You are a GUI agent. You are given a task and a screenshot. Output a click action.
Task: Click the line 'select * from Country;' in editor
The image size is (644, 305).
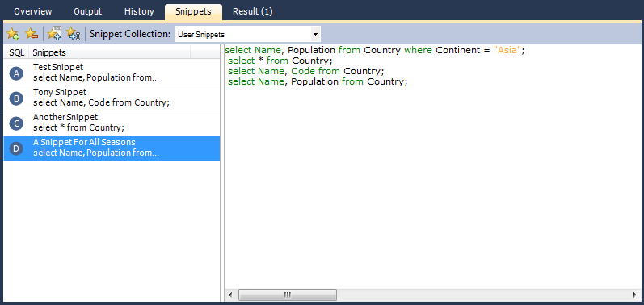click(x=280, y=61)
